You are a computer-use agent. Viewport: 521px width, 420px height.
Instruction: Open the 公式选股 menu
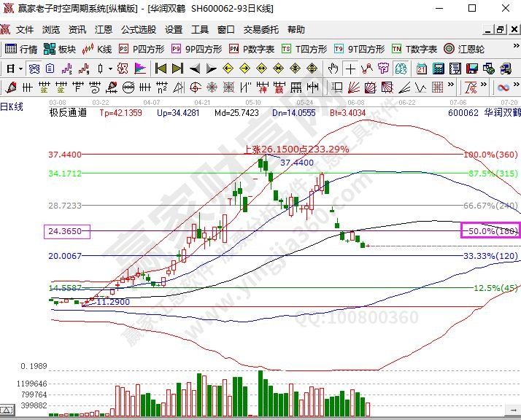[139, 30]
